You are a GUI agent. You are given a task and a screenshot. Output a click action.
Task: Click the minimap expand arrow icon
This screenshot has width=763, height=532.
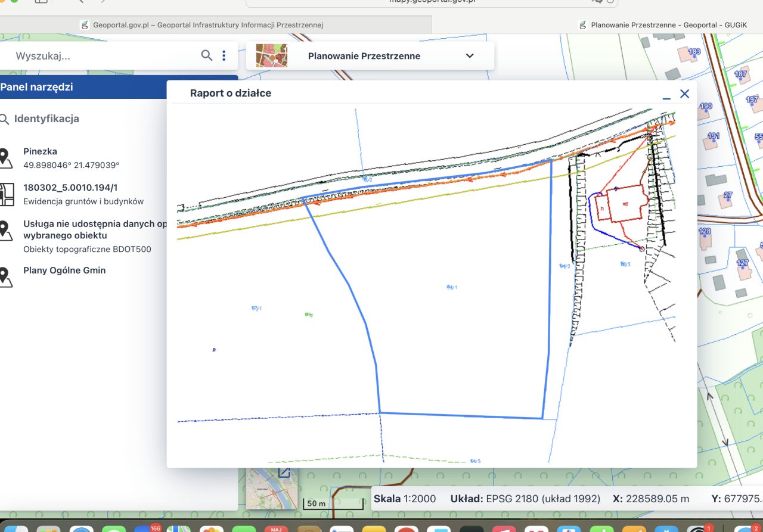pyautogui.click(x=284, y=472)
